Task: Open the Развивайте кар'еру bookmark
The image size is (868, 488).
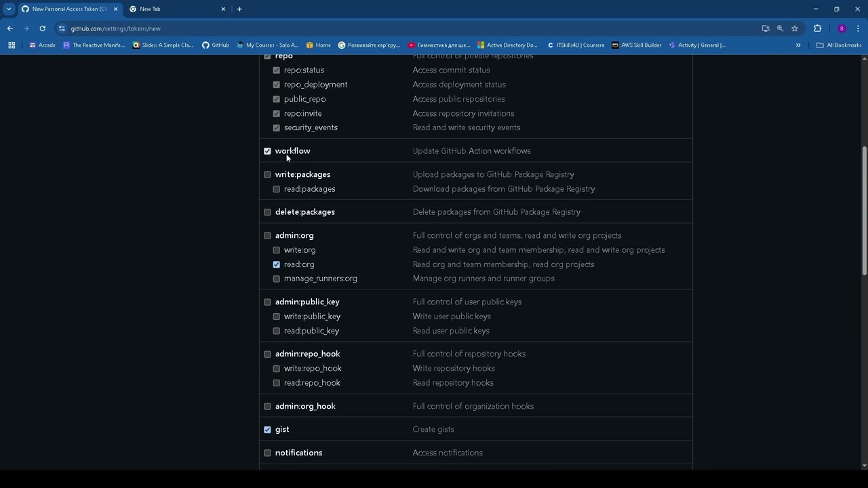Action: pyautogui.click(x=369, y=45)
